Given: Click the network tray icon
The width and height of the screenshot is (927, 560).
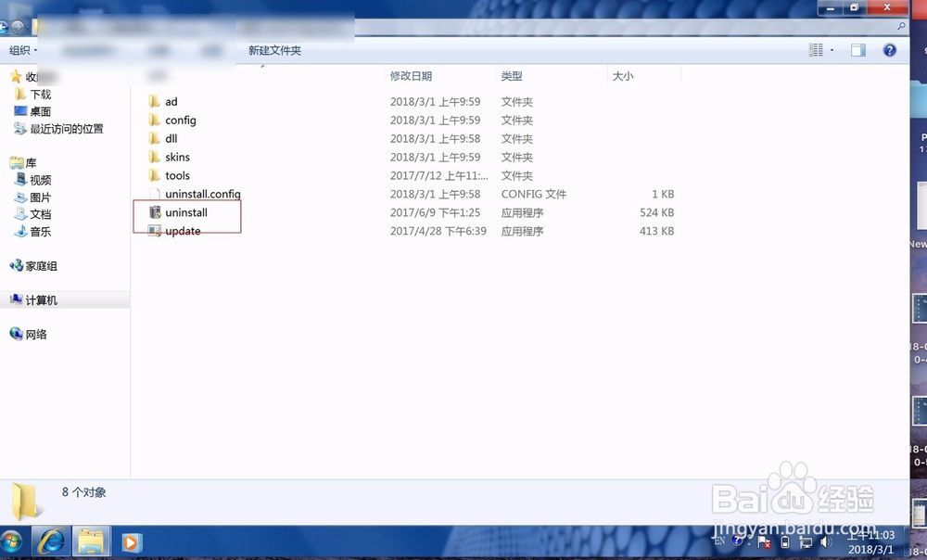Looking at the screenshot, I should [x=806, y=541].
